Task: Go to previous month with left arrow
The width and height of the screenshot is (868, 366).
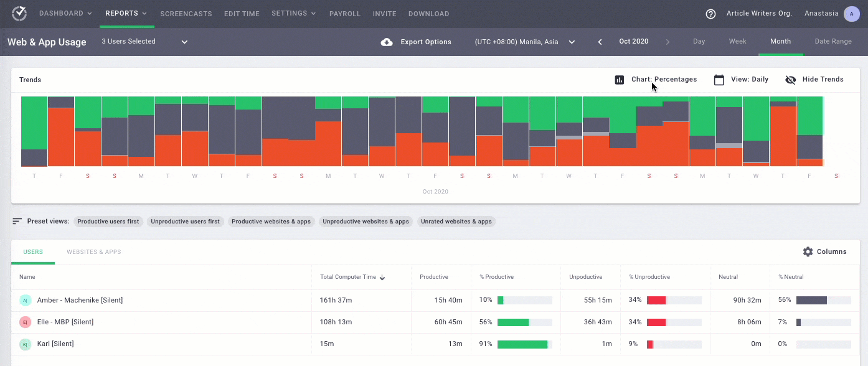Action: pos(600,42)
